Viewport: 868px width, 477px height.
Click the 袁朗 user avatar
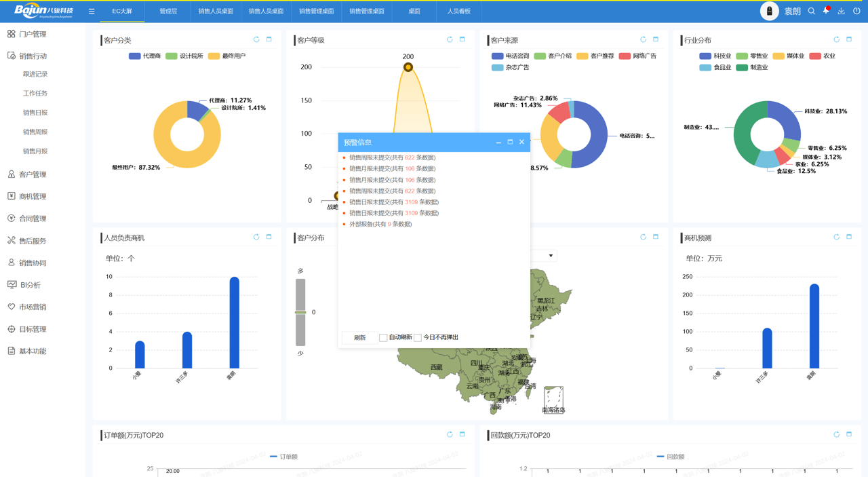click(x=770, y=11)
